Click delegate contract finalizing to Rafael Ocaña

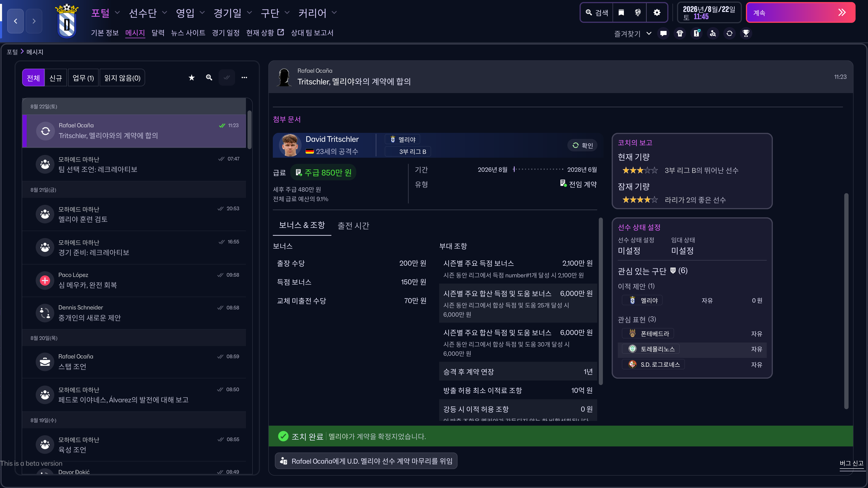click(366, 461)
